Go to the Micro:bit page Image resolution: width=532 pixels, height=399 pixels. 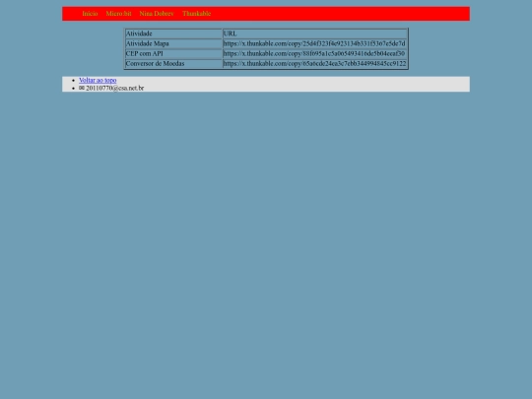pos(118,14)
